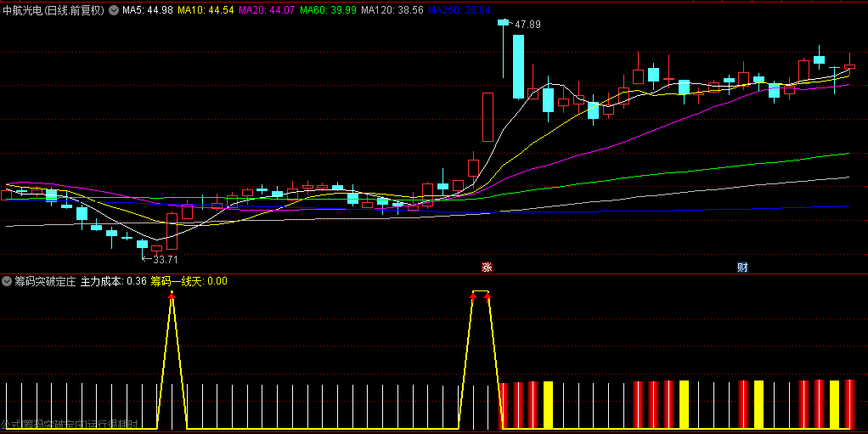Click the 涨 marker icon

(488, 268)
